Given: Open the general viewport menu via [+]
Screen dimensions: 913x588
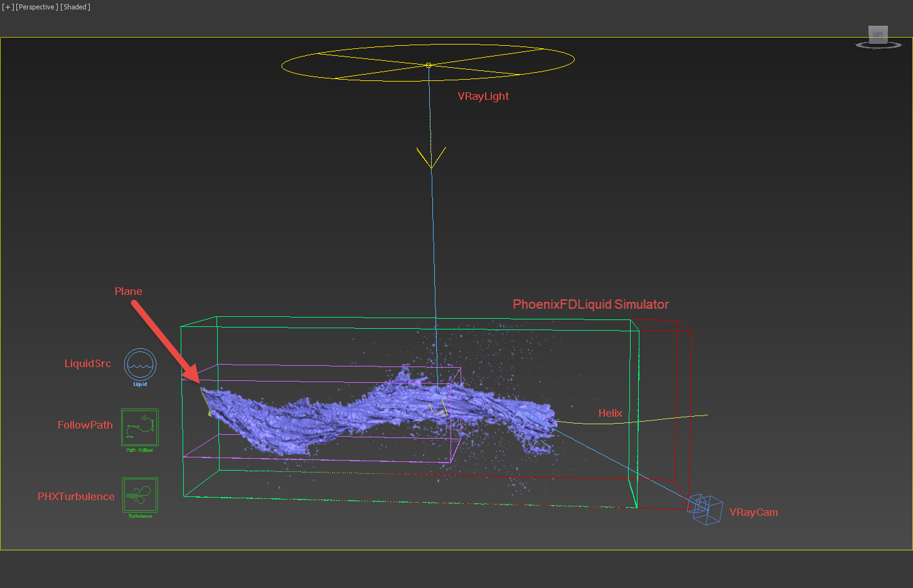Looking at the screenshot, I should click(7, 7).
